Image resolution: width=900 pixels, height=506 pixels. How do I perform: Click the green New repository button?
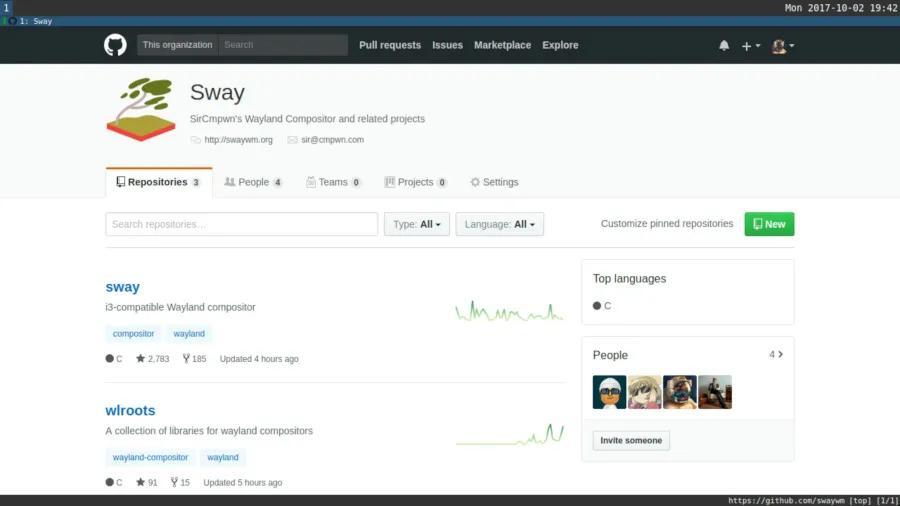(769, 224)
